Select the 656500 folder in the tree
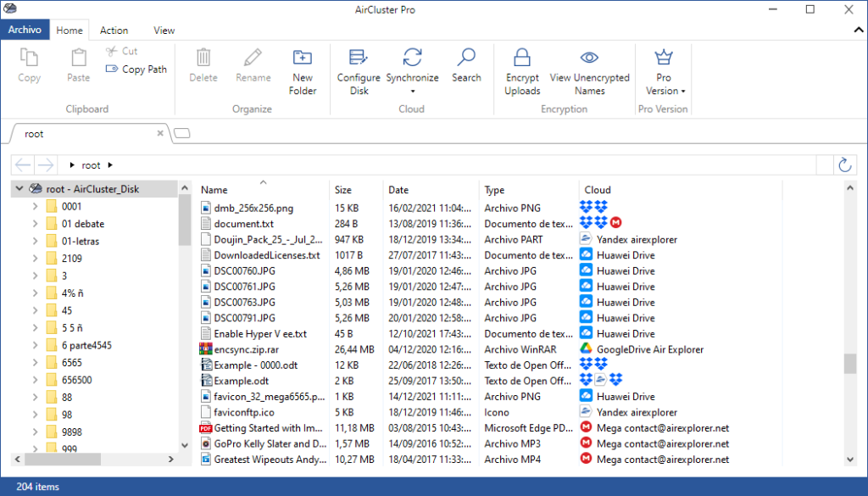 76,380
